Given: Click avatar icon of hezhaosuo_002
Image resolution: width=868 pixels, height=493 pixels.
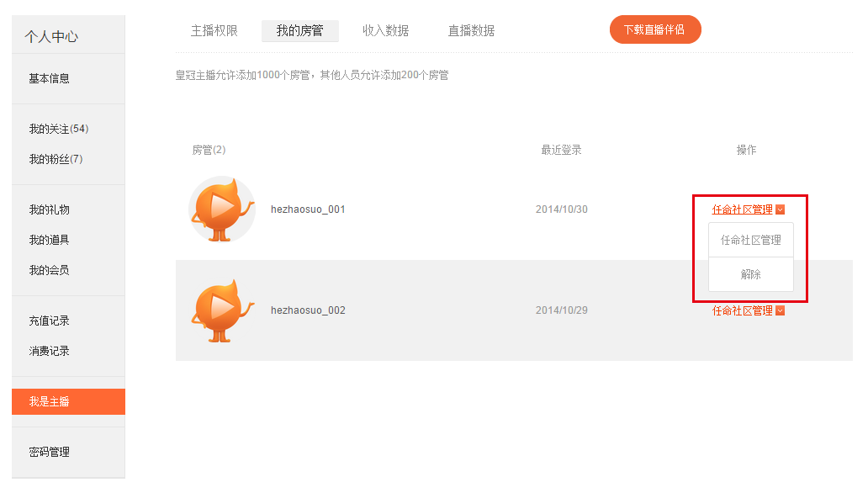Looking at the screenshot, I should (222, 310).
